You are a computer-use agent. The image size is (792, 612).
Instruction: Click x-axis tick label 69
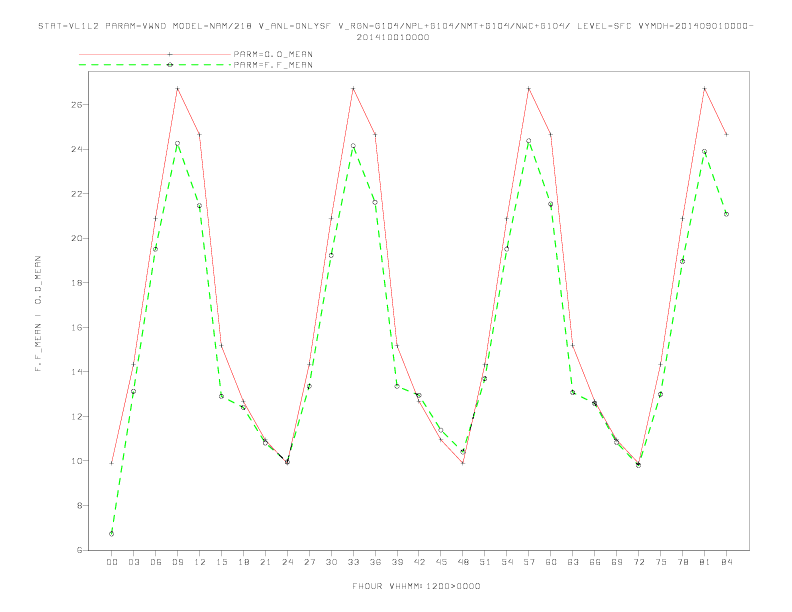[617, 562]
